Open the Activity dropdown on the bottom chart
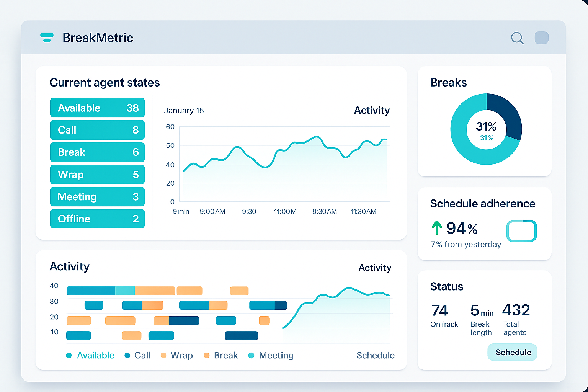The width and height of the screenshot is (588, 392). (375, 268)
